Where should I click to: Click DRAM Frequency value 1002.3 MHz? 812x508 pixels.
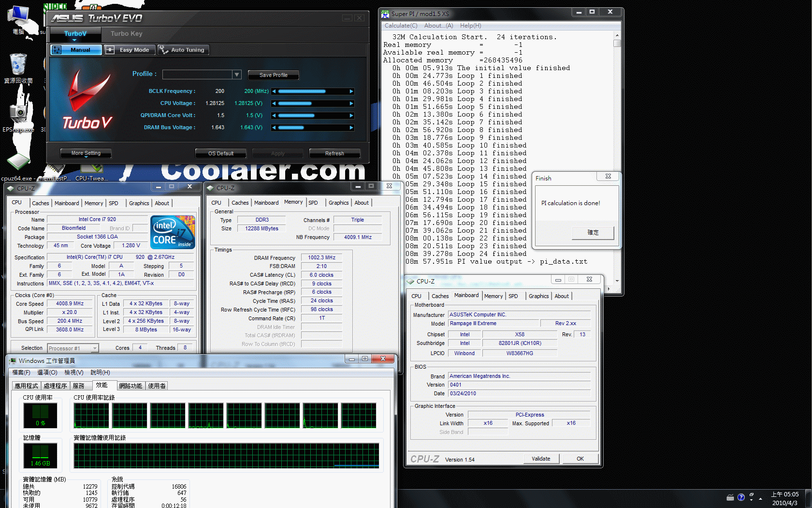coord(321,258)
